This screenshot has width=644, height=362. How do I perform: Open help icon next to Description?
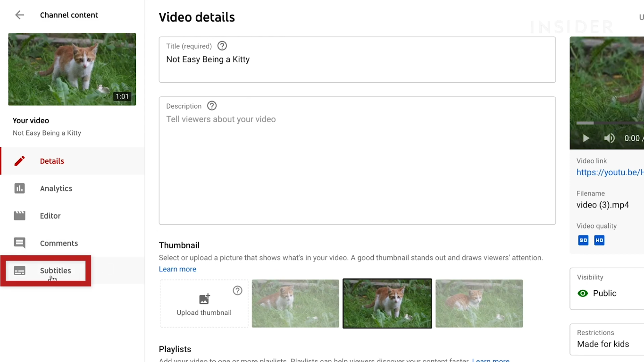tap(212, 106)
